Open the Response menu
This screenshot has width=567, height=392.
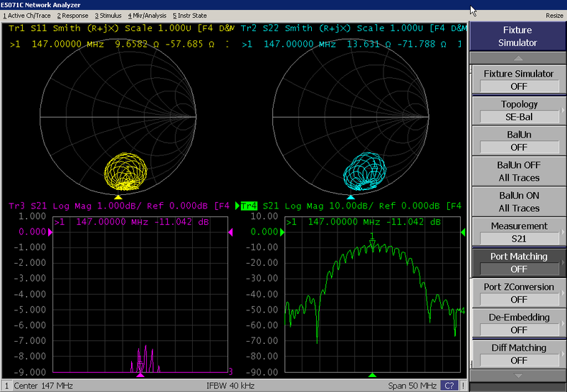pyautogui.click(x=72, y=16)
